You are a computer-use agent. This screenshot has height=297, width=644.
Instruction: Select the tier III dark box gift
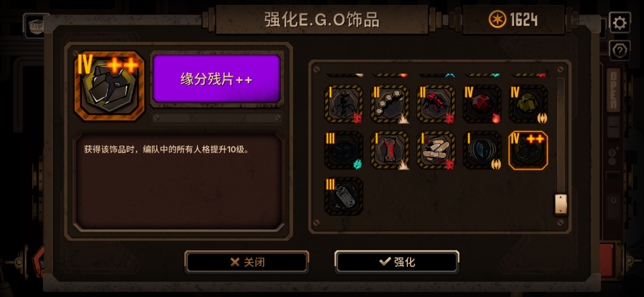[343, 150]
